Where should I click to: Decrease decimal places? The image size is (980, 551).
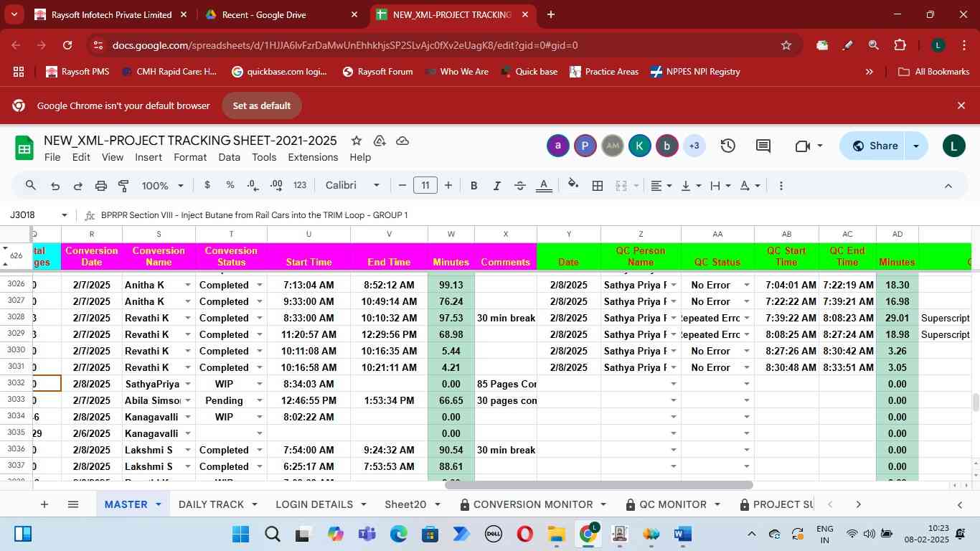253,185
